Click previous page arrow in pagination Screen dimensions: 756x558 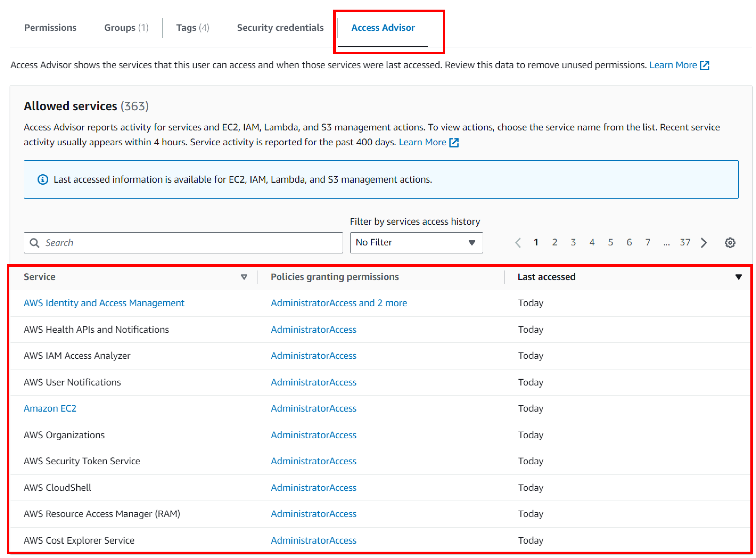coord(518,243)
